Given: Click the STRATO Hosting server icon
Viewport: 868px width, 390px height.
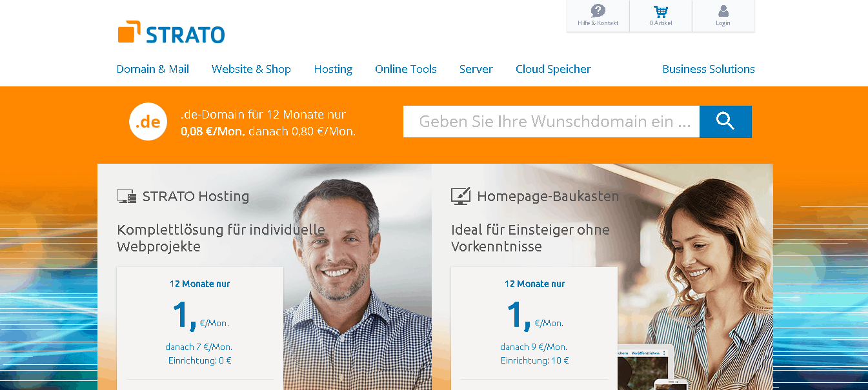Looking at the screenshot, I should 126,197.
